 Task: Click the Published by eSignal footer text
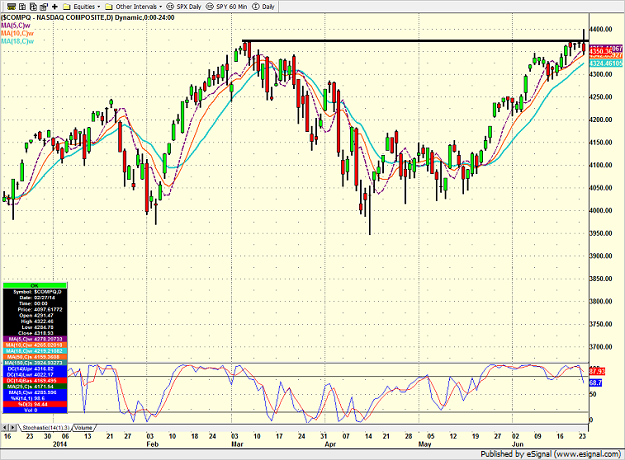pyautogui.click(x=551, y=454)
